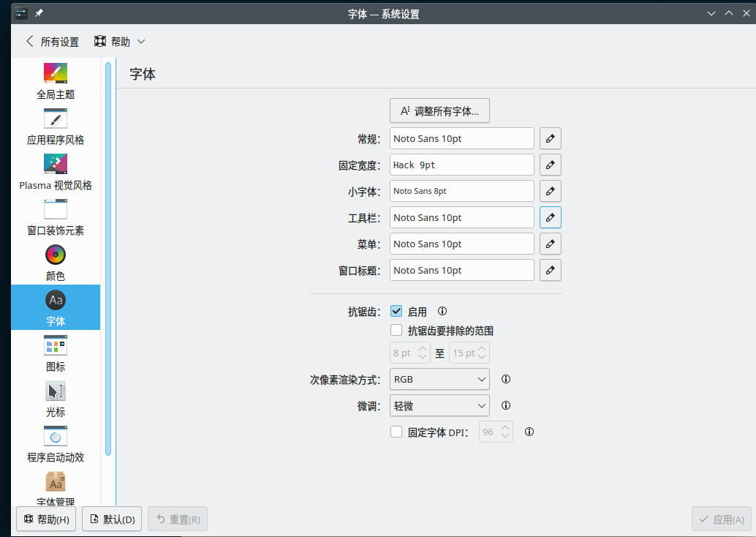The image size is (756, 537).
Task: Edit the 菜单 menu font
Action: click(x=550, y=244)
